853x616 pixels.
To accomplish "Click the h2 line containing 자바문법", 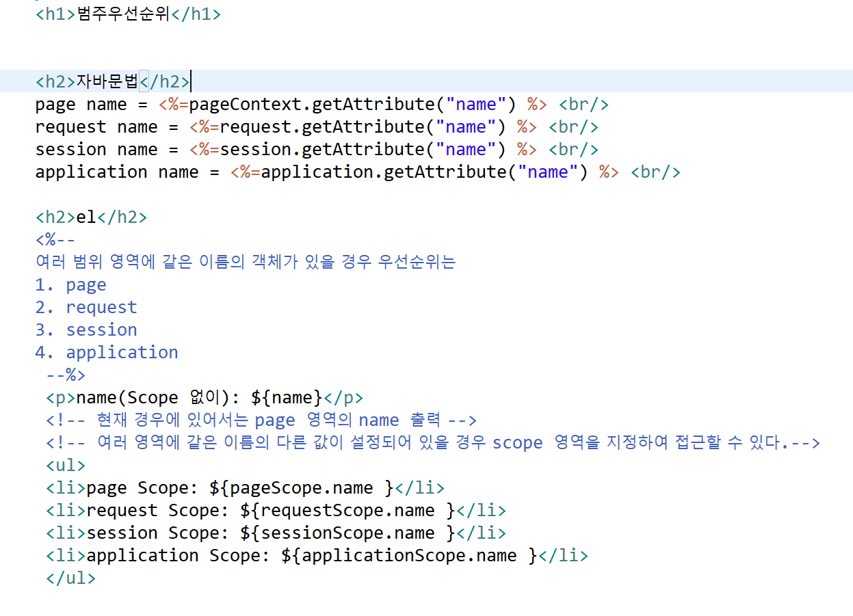I will (x=113, y=81).
